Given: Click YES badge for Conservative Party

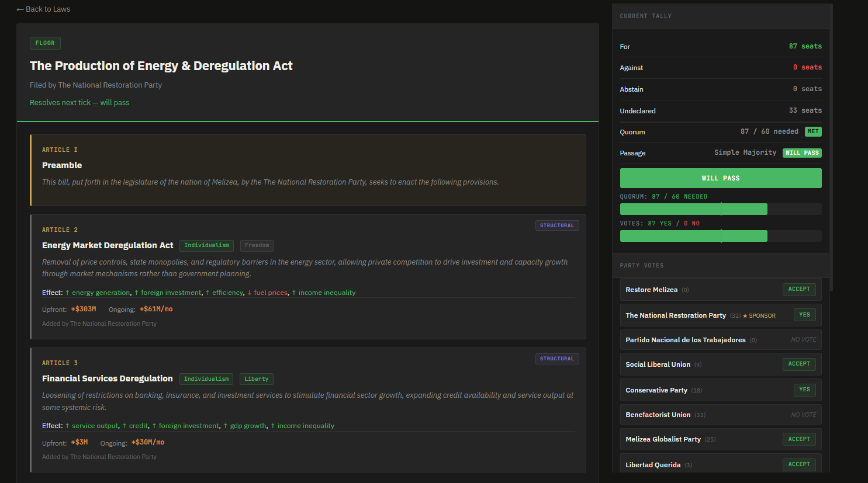Looking at the screenshot, I should (804, 390).
